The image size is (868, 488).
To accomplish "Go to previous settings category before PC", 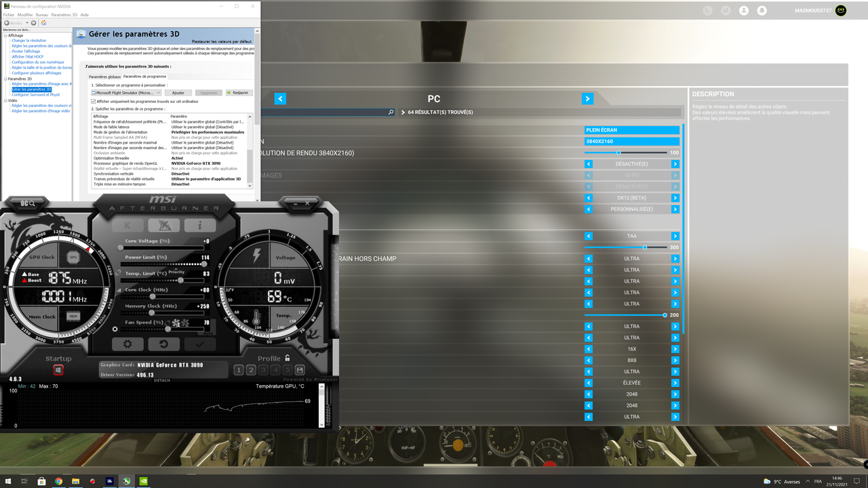I will point(280,99).
